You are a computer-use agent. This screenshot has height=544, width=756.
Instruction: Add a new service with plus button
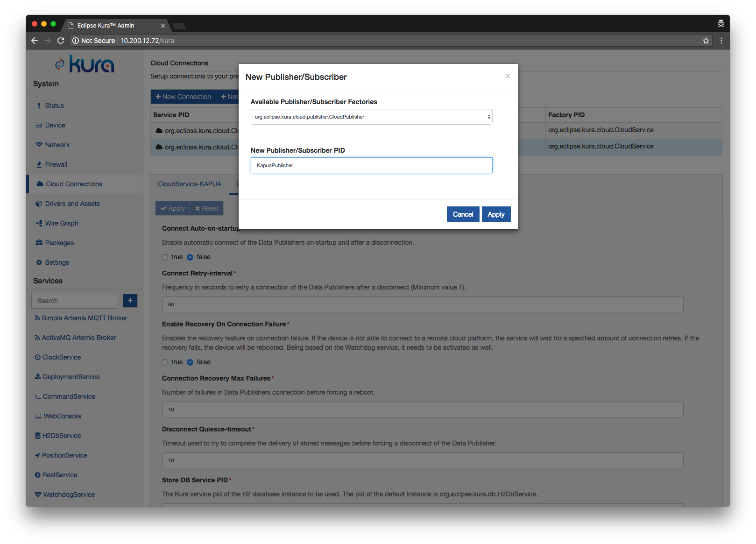tap(130, 301)
